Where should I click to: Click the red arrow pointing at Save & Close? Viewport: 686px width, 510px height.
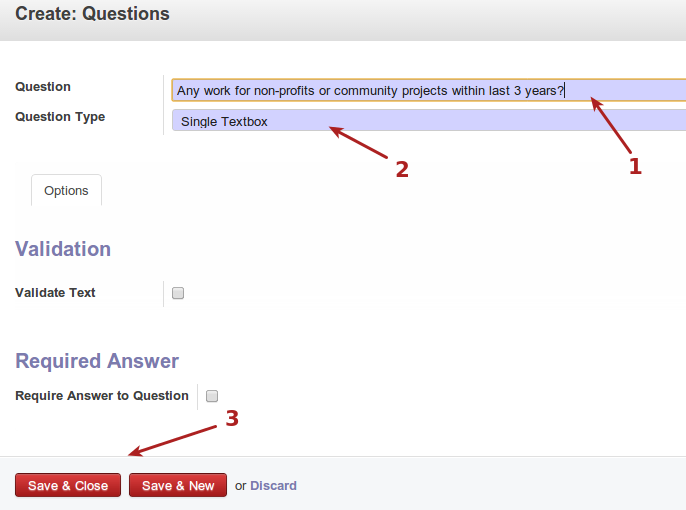[170, 440]
